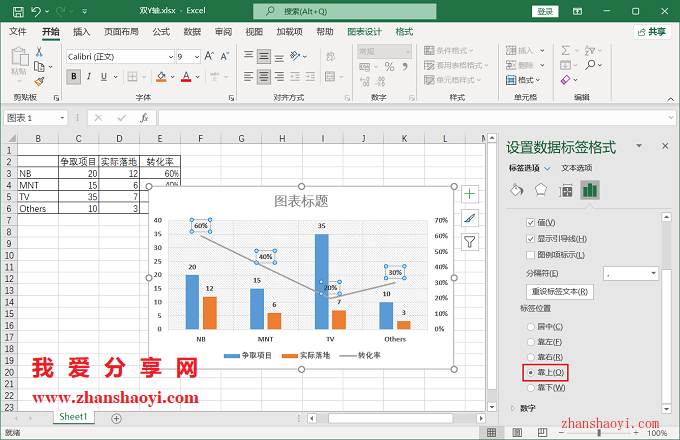Select Size & Properties tab icon
Screen dimensions: 680x440
566,190
